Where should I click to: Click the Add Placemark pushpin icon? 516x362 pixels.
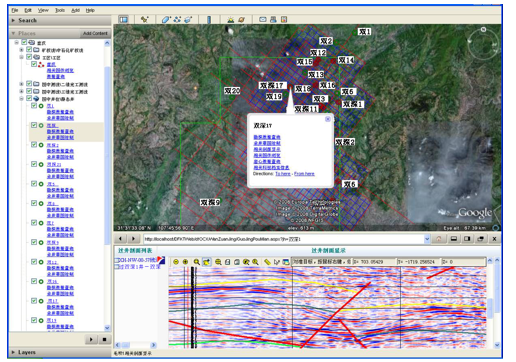(x=144, y=20)
